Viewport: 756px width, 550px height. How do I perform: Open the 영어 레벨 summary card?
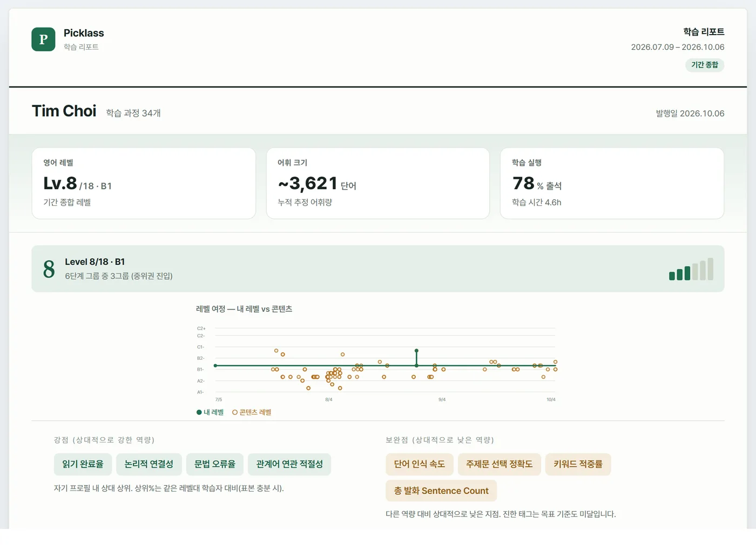click(144, 184)
